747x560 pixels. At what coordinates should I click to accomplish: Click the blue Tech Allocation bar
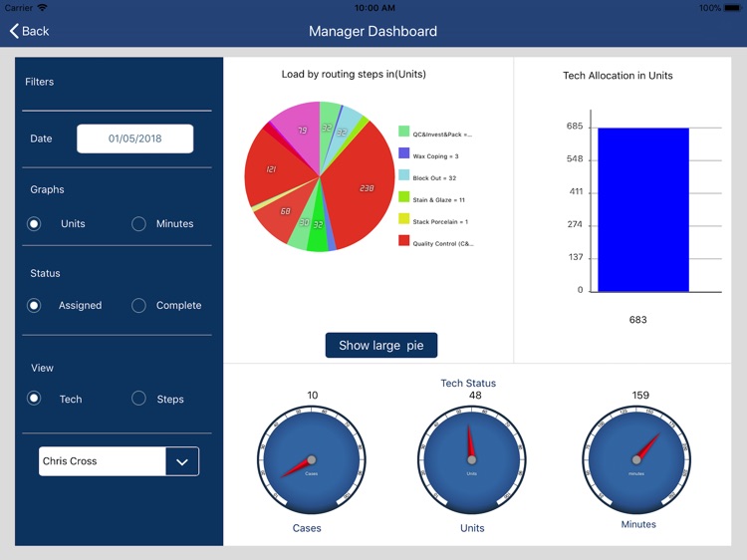click(x=643, y=209)
